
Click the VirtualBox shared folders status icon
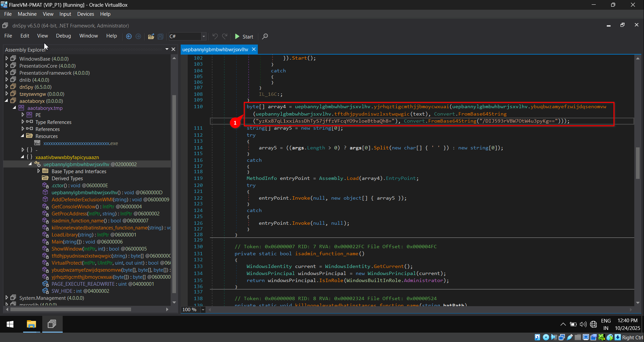(578, 337)
